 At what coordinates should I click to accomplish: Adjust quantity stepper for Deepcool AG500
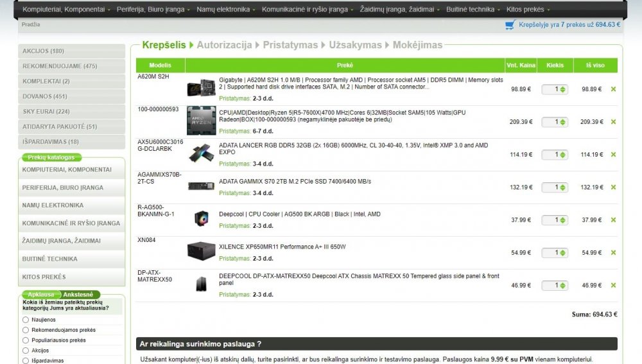pyautogui.click(x=562, y=220)
